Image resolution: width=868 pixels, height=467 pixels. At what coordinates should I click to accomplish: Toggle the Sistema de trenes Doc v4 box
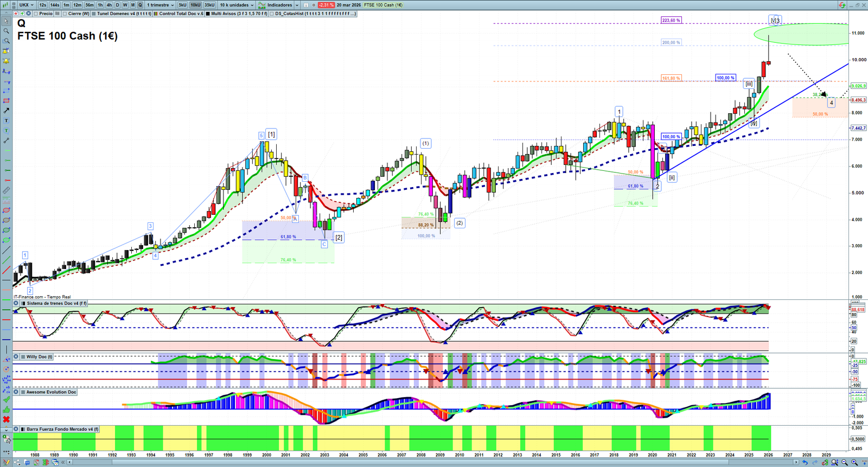pyautogui.click(x=23, y=304)
